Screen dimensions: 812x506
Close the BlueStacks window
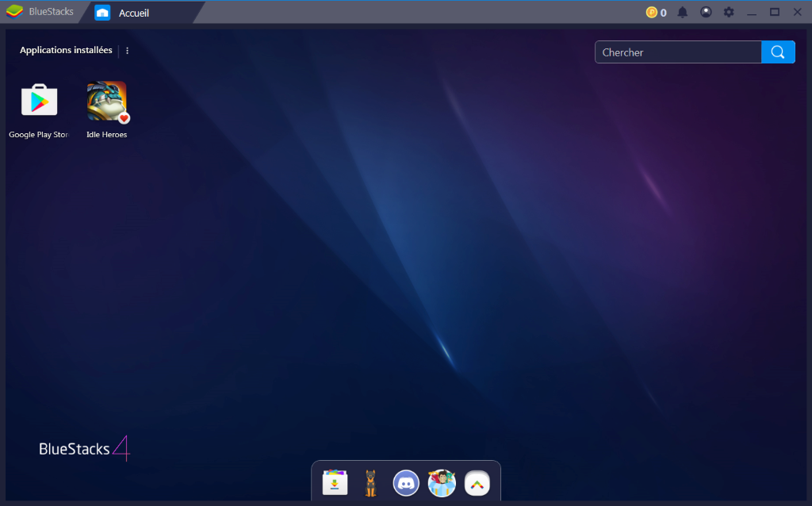click(798, 12)
